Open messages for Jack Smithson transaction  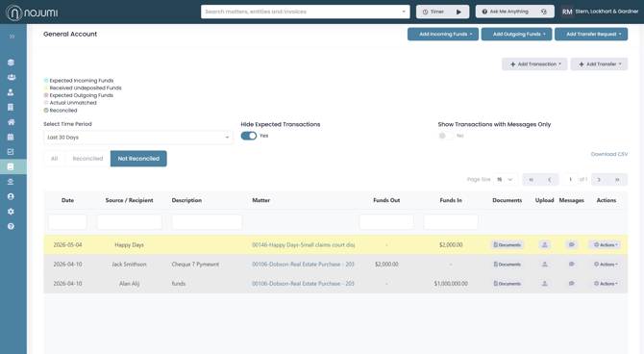pyautogui.click(x=571, y=264)
